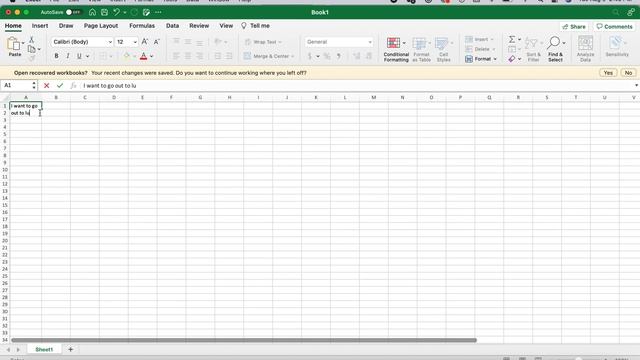Viewport: 640px width, 360px height.
Task: Click the search icon in title bar
Action: coord(616,12)
